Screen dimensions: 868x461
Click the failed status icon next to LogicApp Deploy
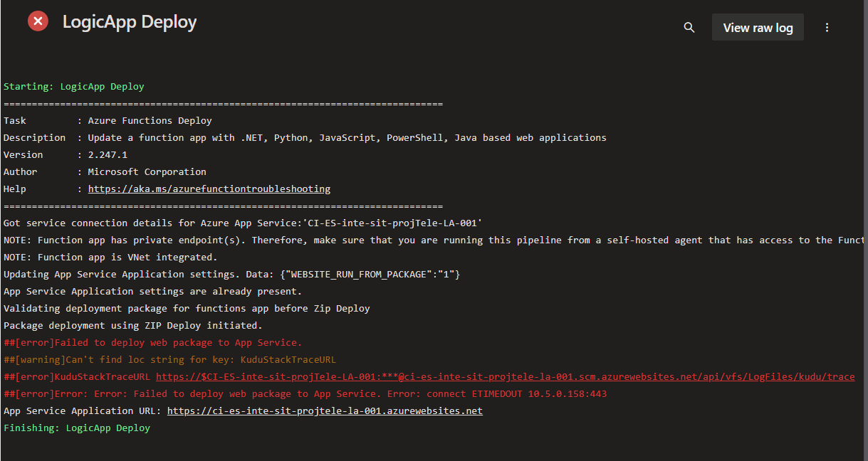click(38, 21)
